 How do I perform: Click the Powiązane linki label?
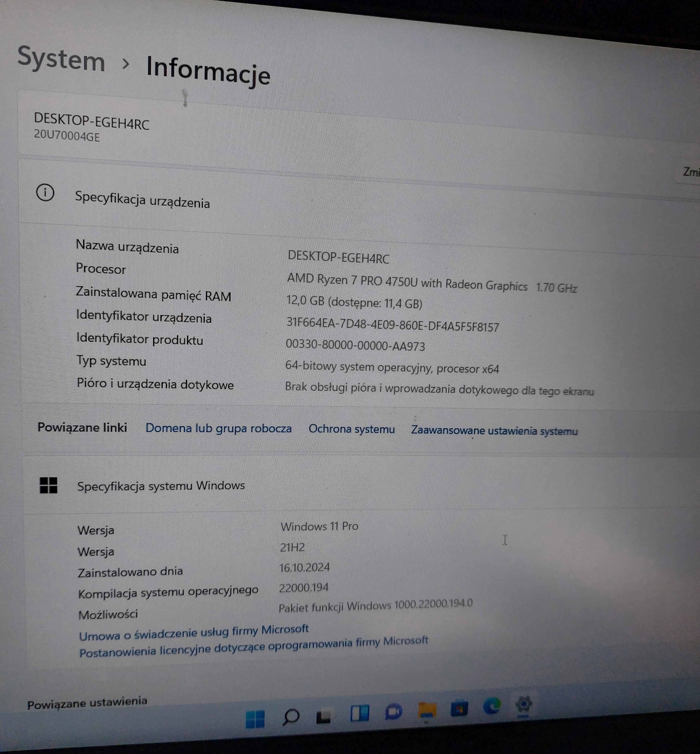pos(82,427)
